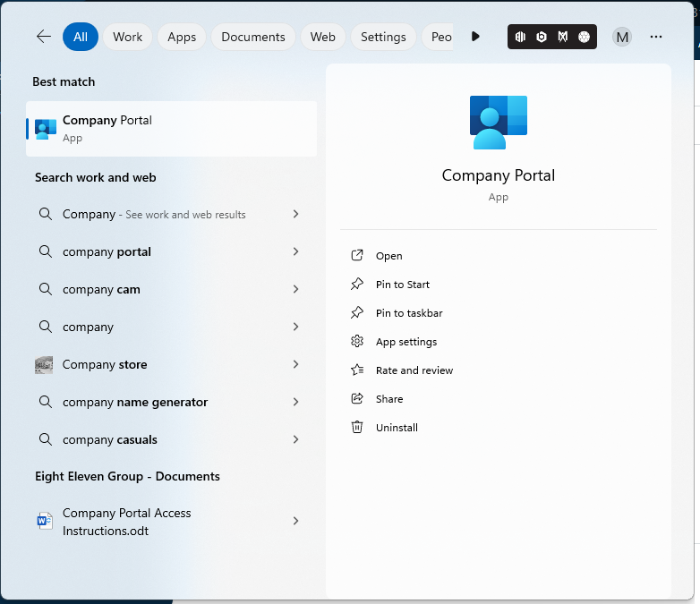This screenshot has width=700, height=604.
Task: Open the Company Portal best match result
Action: pos(172,129)
